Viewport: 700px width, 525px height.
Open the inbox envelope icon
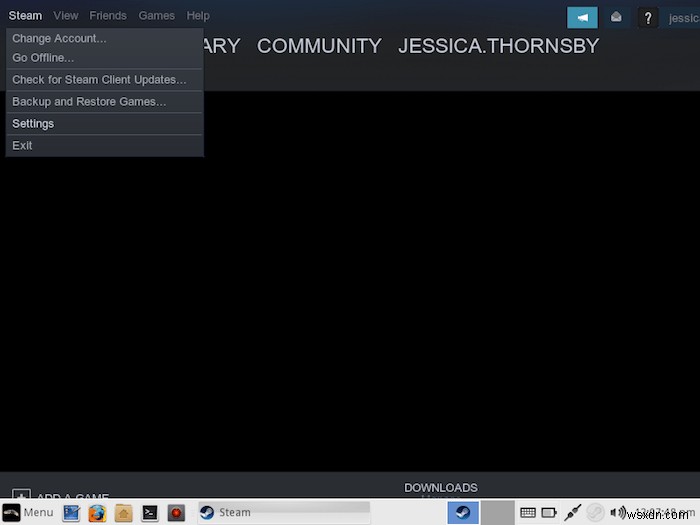(616, 18)
